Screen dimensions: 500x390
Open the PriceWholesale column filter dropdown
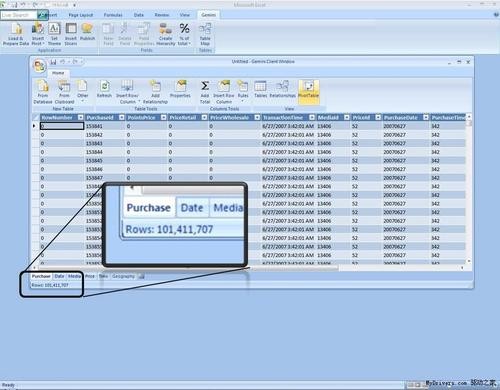tap(257, 117)
